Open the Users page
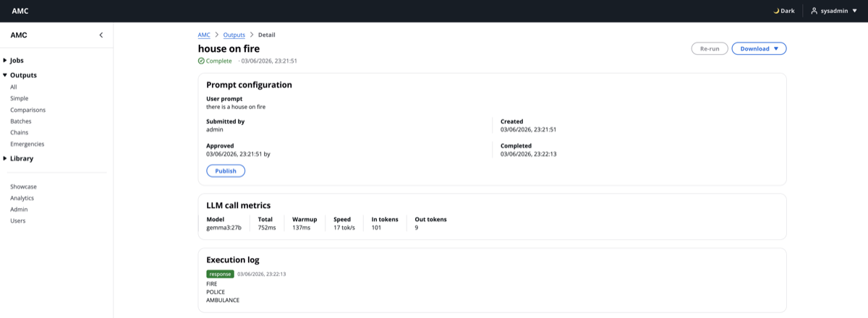The height and width of the screenshot is (318, 868). [18, 220]
